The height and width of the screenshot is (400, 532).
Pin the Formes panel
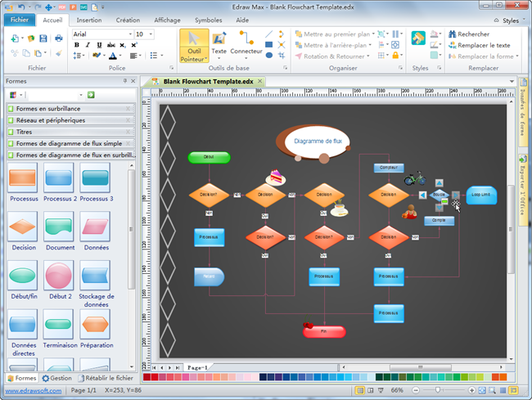124,81
